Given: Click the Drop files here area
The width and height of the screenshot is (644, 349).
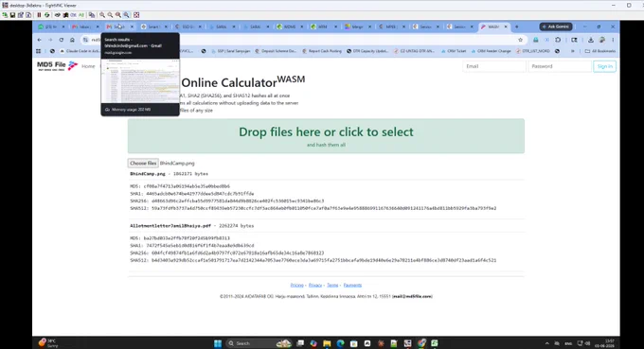Looking at the screenshot, I should point(326,136).
